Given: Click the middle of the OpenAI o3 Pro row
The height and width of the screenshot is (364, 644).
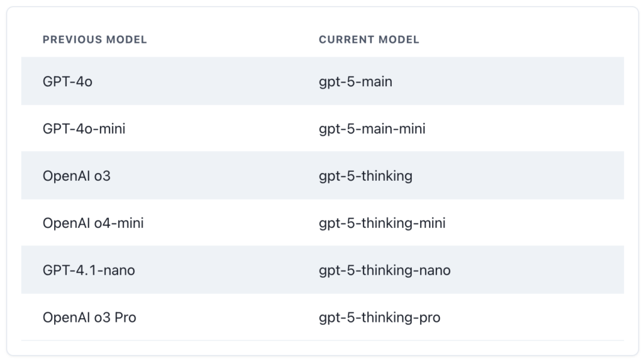Looking at the screenshot, I should click(x=322, y=317).
